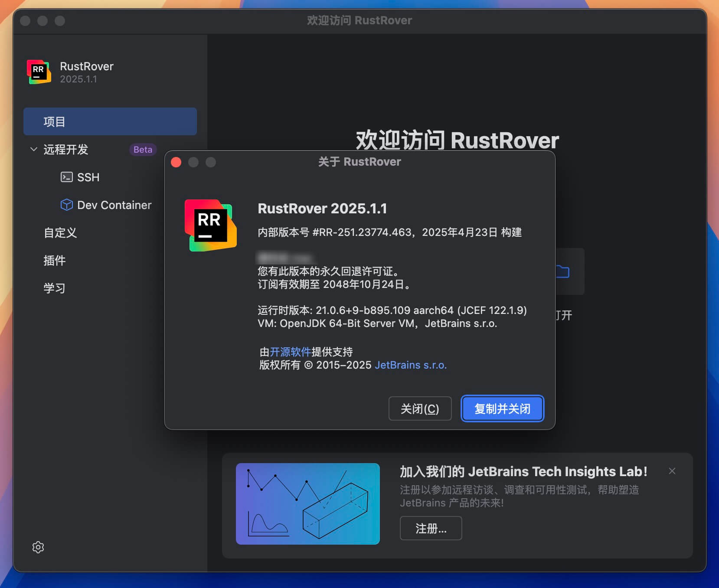Select the SSH remote development option
This screenshot has width=719, height=588.
click(88, 177)
